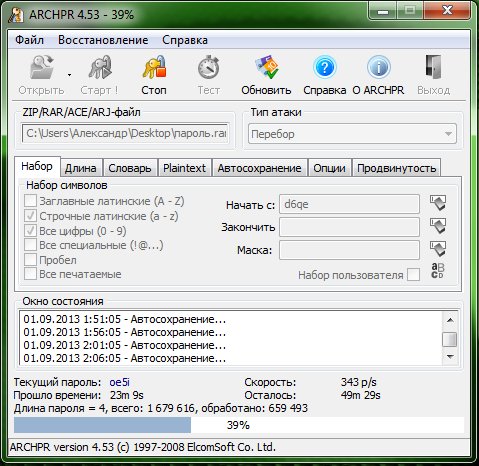479x466 pixels.
Task: Click the elapsed time 23m 9s
Action: 127,395
